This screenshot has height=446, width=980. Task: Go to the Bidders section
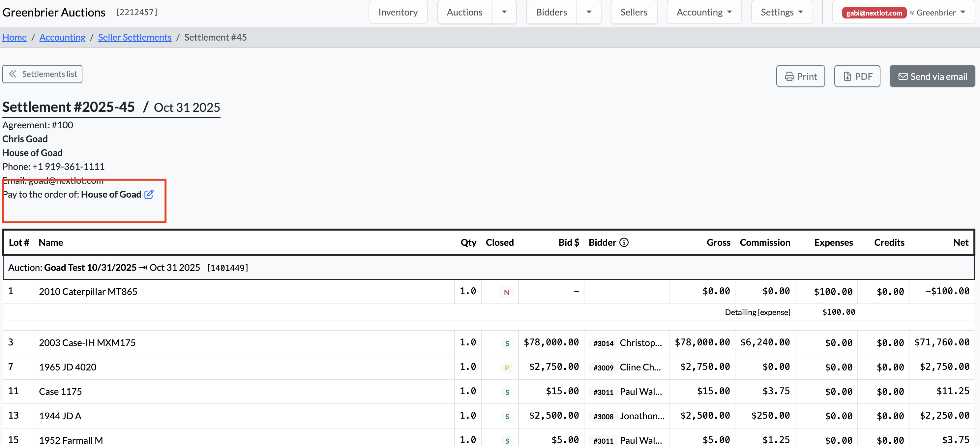(x=551, y=12)
